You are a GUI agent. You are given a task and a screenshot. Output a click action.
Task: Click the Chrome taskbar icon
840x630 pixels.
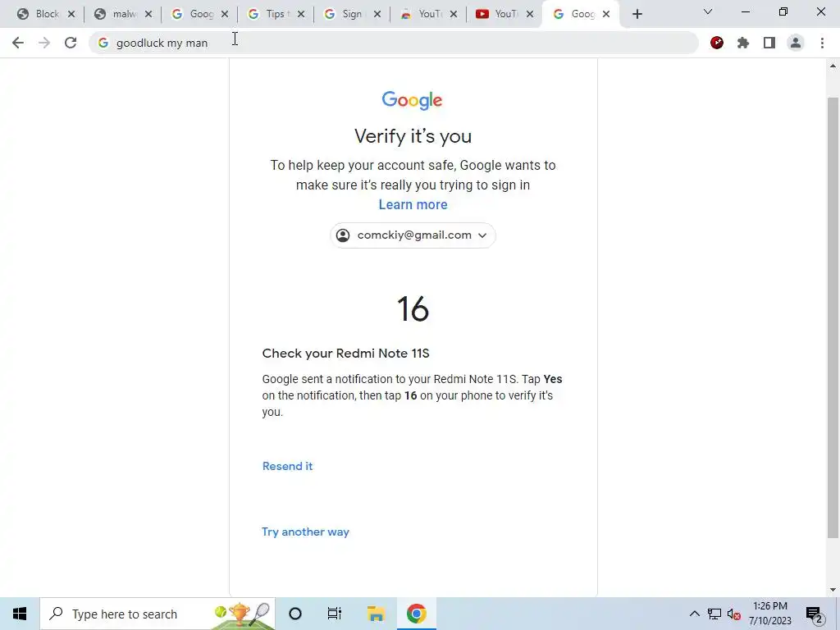416,614
